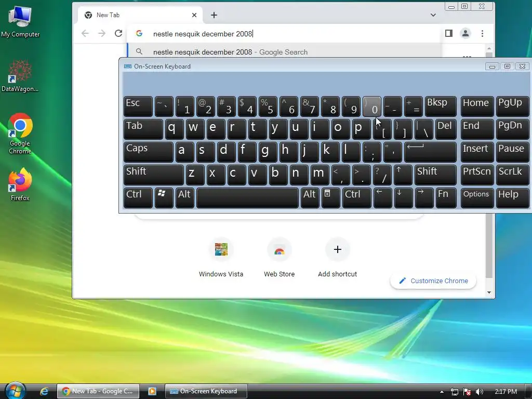Click the Enter arrow key on keyboard
The height and width of the screenshot is (399, 532).
(430, 152)
